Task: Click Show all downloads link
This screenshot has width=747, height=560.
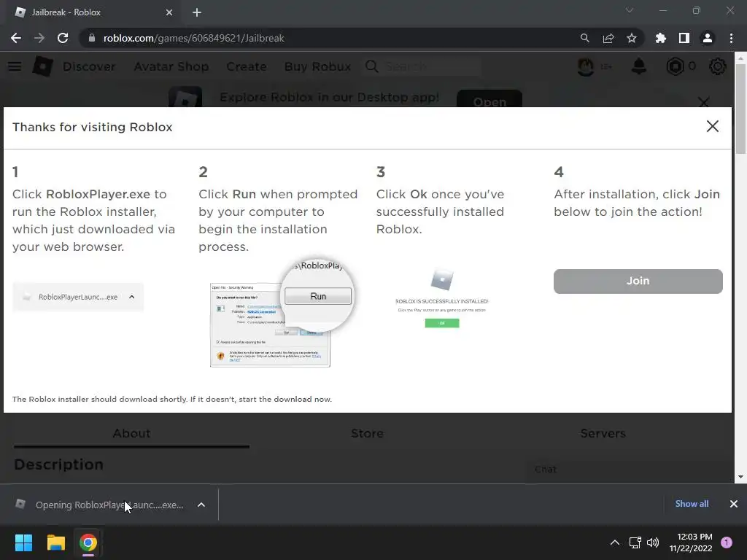Action: [x=692, y=504]
